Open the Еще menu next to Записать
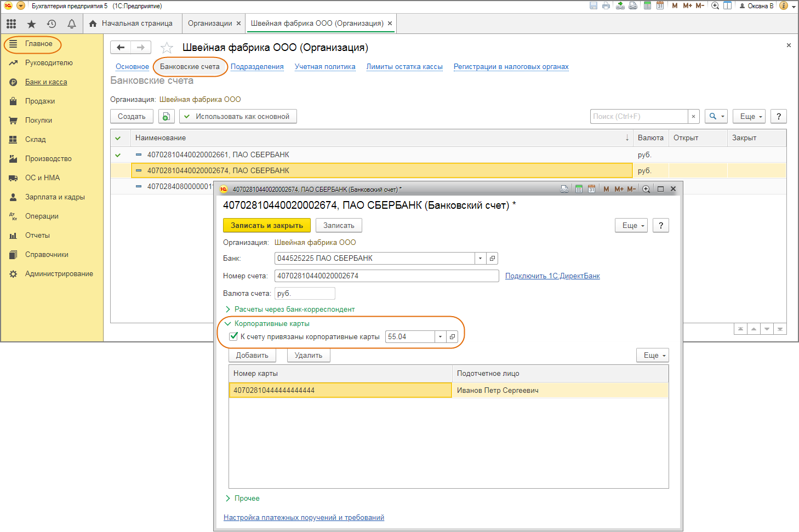Image resolution: width=799 pixels, height=532 pixels. point(631,226)
